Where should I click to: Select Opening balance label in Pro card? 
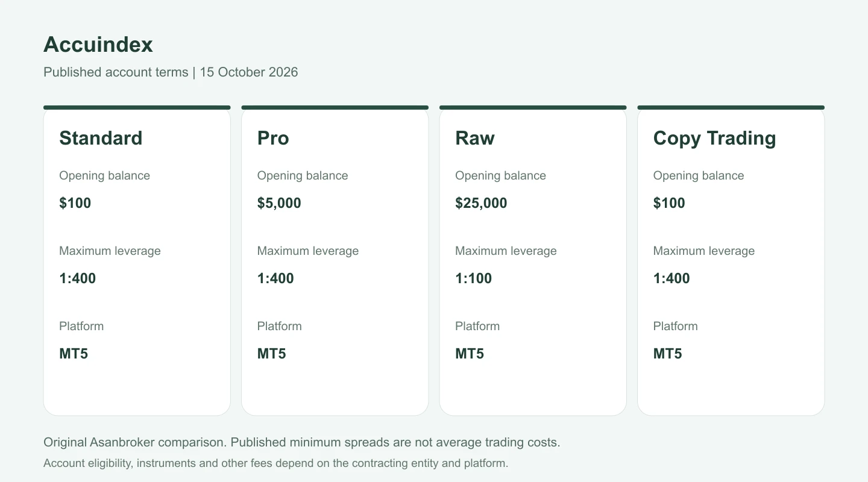pos(303,176)
